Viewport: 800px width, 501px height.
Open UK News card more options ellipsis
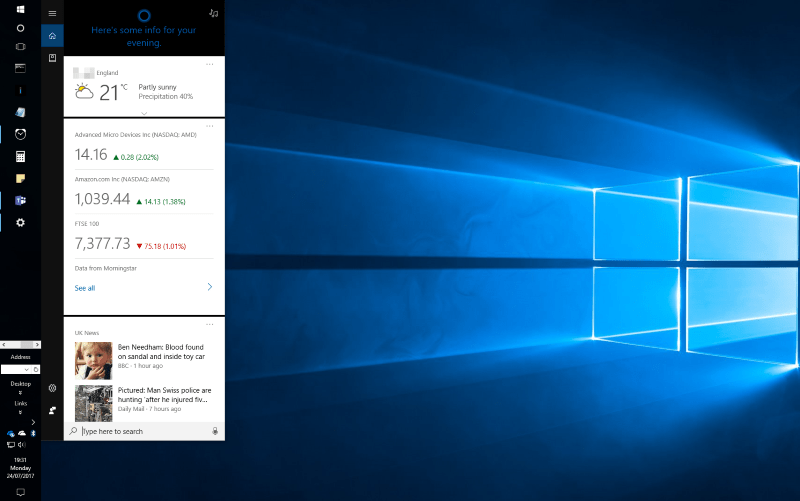pos(210,324)
